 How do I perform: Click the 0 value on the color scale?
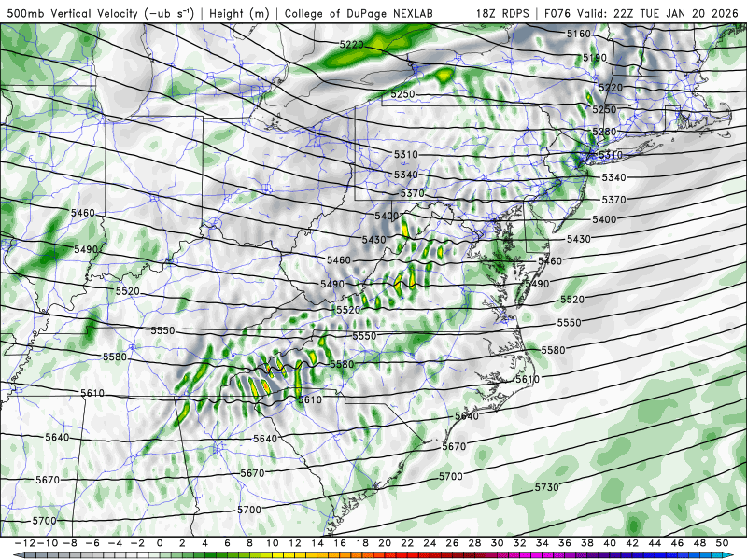[160, 543]
